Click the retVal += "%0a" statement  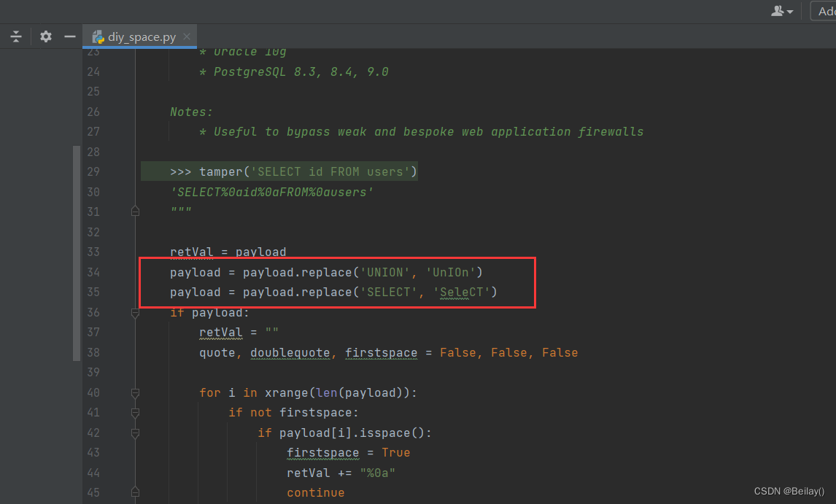pyautogui.click(x=341, y=473)
